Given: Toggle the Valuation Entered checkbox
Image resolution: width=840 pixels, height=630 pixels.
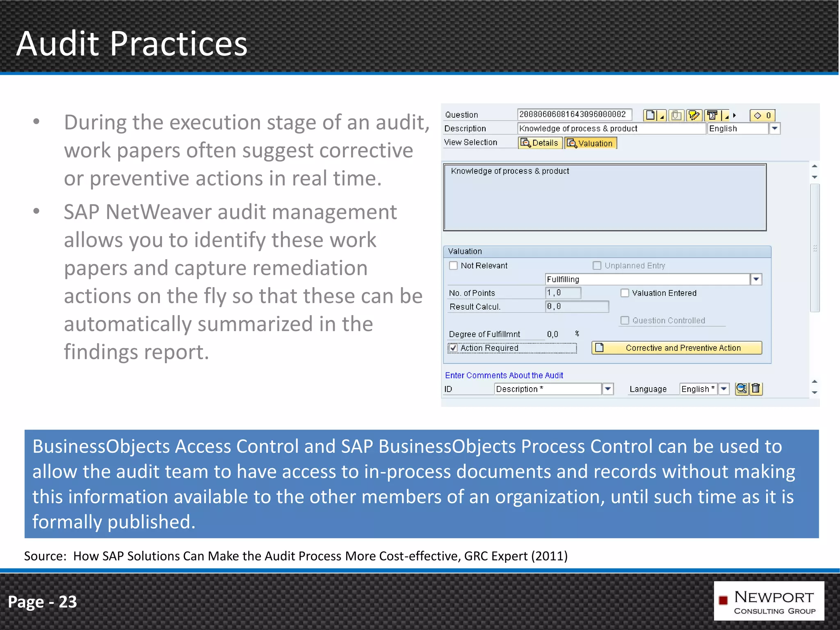Looking at the screenshot, I should 625,293.
